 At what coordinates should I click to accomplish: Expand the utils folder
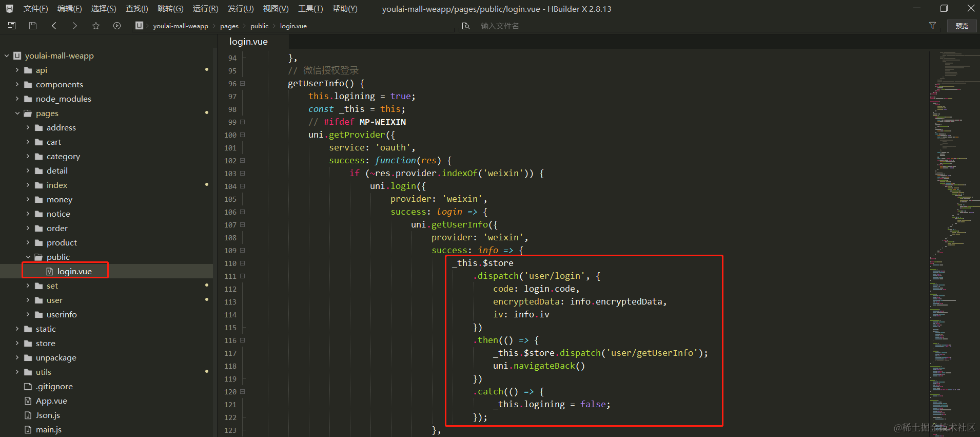point(17,372)
